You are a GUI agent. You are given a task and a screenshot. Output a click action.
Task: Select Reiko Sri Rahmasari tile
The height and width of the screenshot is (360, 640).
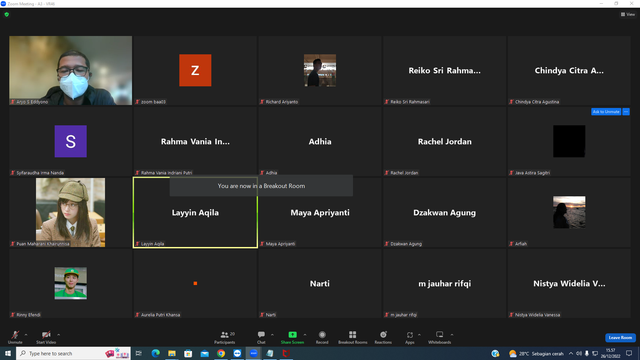tap(444, 70)
